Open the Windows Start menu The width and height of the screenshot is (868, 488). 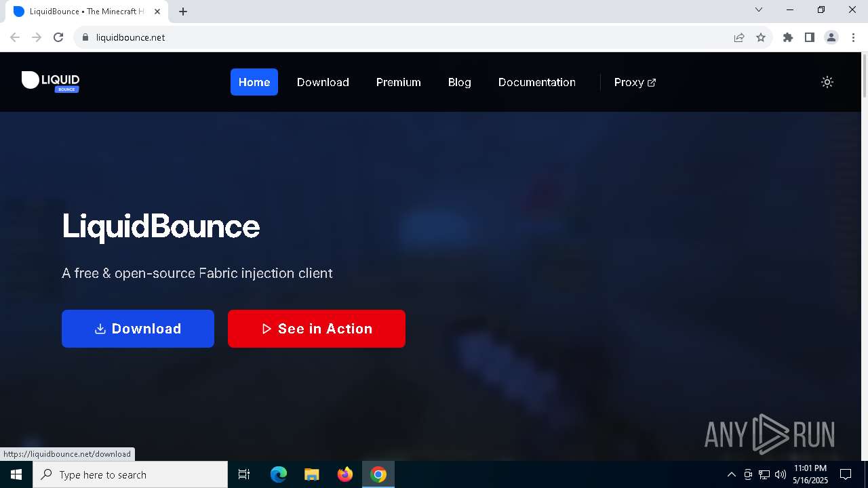[16, 474]
